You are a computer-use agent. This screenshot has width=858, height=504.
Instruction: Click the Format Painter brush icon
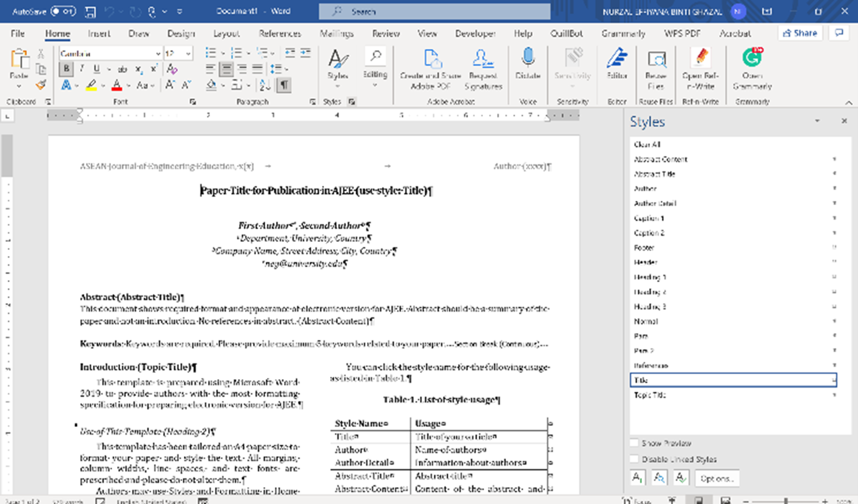pyautogui.click(x=41, y=85)
